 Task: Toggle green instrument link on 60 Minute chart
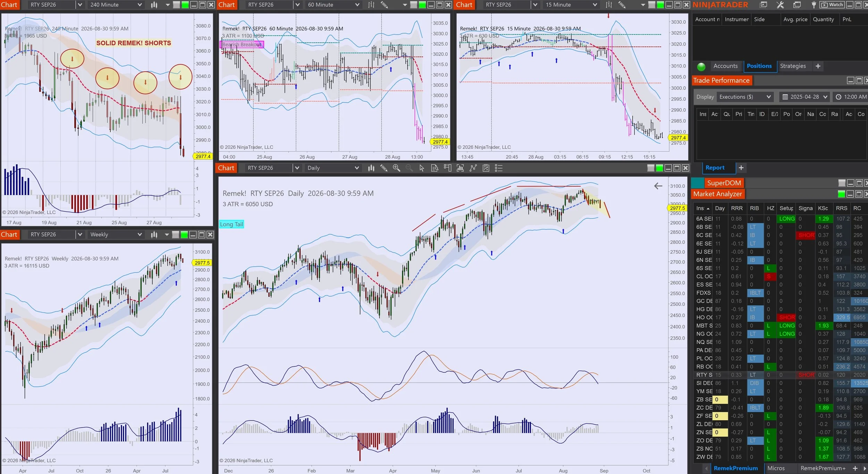(422, 5)
